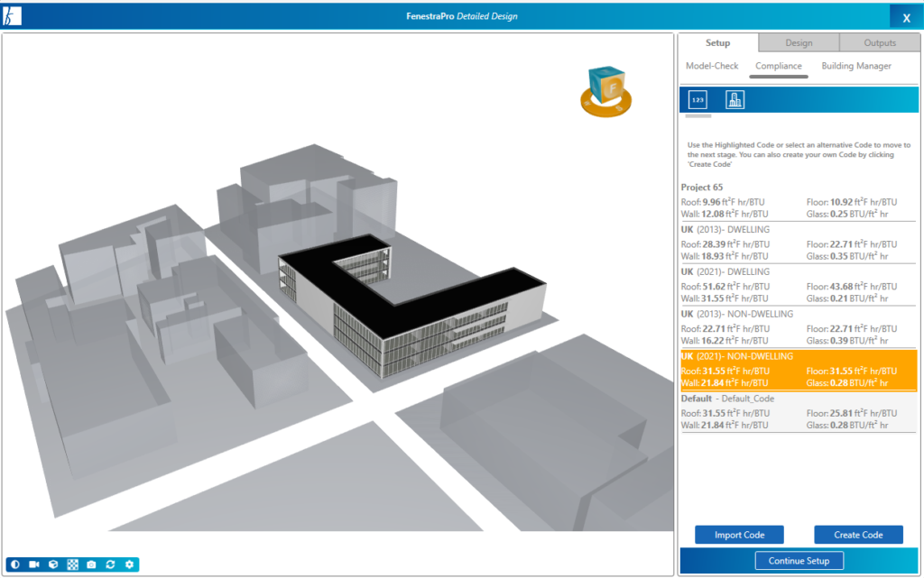Toggle the checkerboard transparency icon
This screenshot has height=578, width=924.
(x=72, y=564)
